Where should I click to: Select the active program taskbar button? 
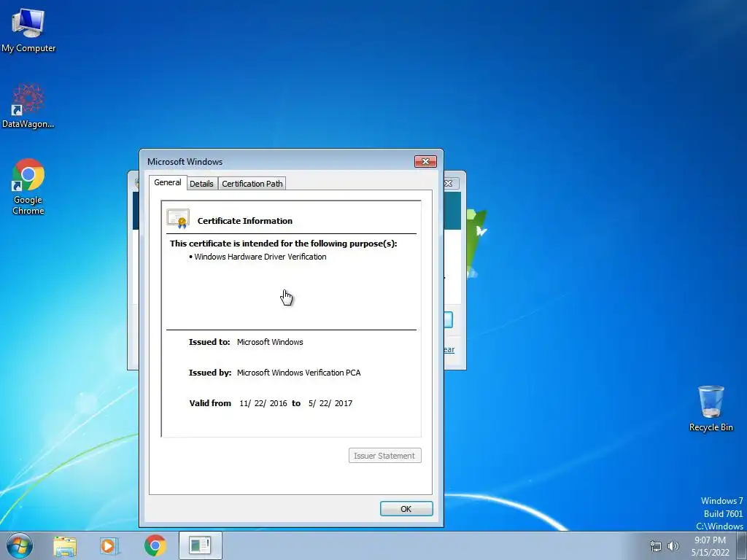[200, 545]
